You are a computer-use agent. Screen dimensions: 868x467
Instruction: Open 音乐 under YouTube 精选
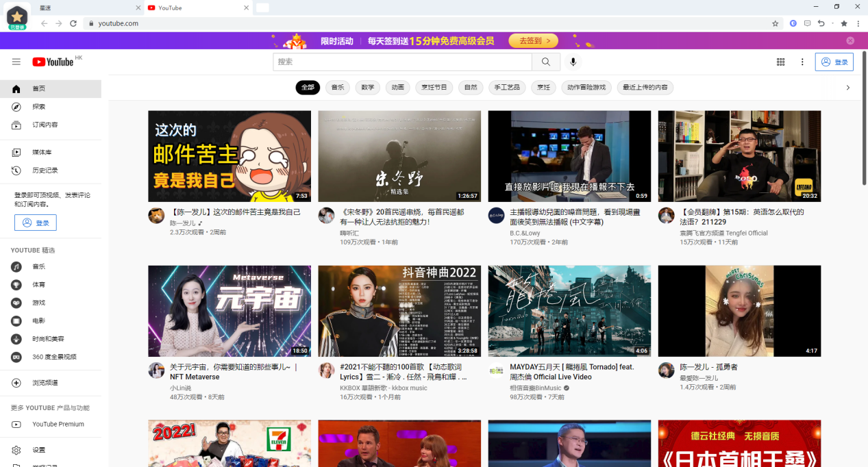[x=51, y=266]
